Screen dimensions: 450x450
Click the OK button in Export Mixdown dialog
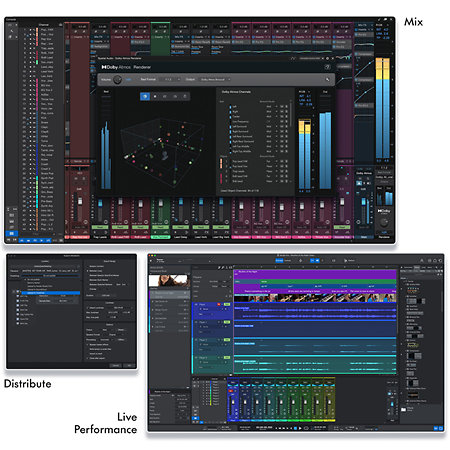tap(129, 365)
